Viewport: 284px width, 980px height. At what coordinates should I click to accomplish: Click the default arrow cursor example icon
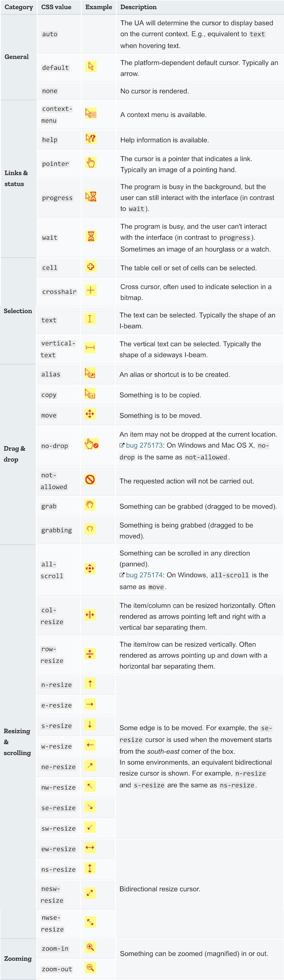90,66
